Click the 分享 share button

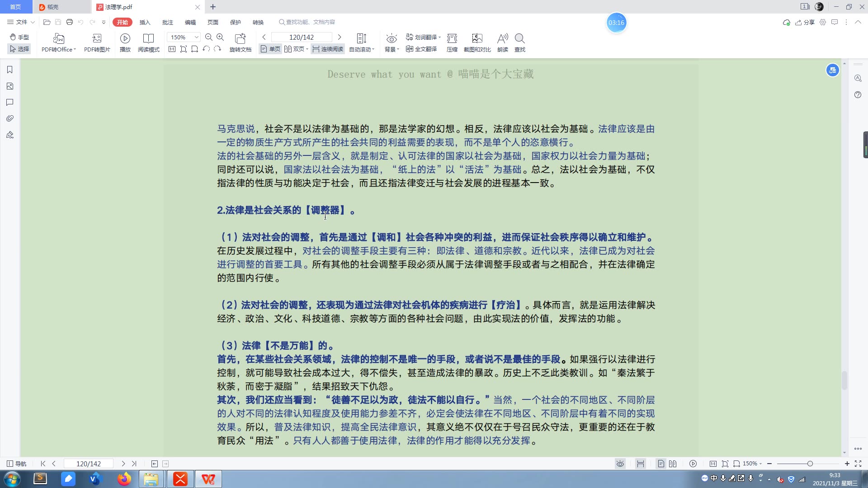coord(805,22)
